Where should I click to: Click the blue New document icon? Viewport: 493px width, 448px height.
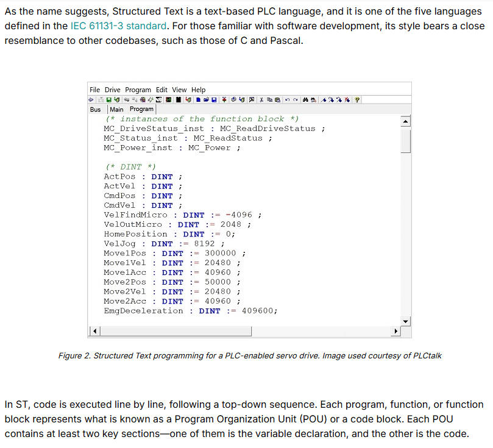tap(198, 100)
